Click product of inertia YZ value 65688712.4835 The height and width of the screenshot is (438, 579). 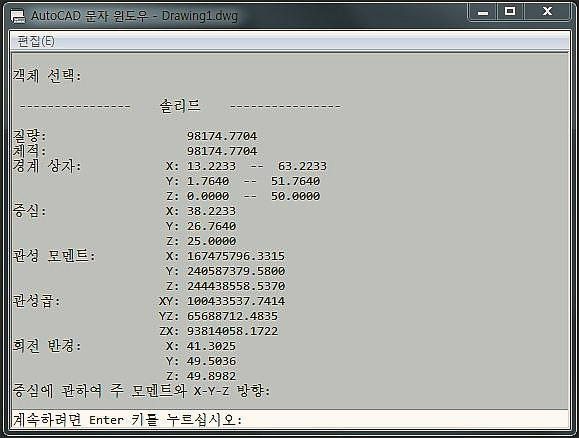tap(232, 316)
